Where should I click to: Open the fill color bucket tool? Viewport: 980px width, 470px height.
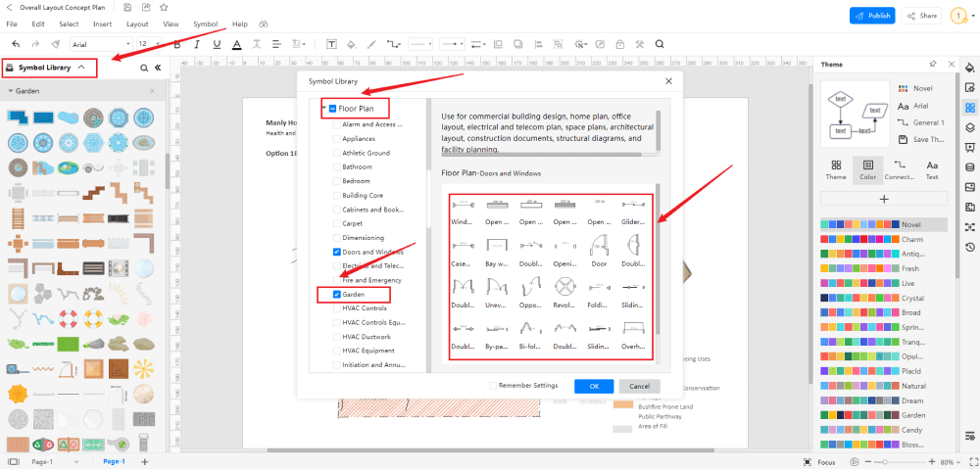(351, 44)
